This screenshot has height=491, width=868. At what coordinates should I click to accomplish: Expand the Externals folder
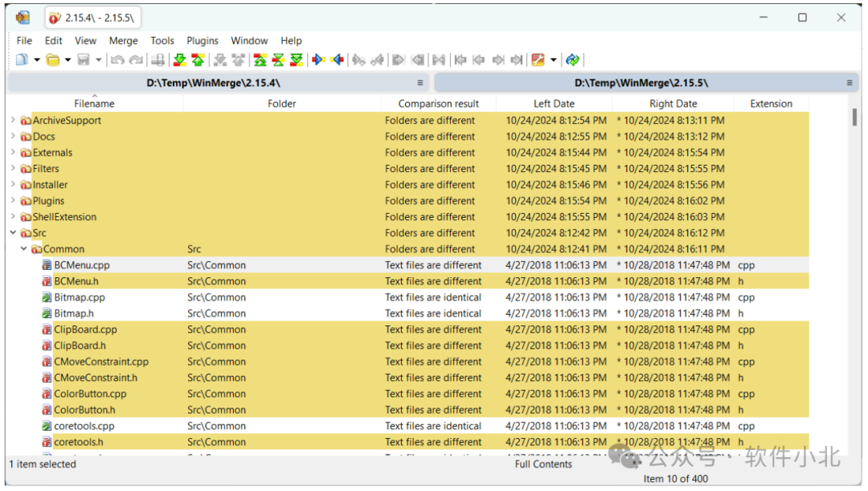tap(13, 152)
